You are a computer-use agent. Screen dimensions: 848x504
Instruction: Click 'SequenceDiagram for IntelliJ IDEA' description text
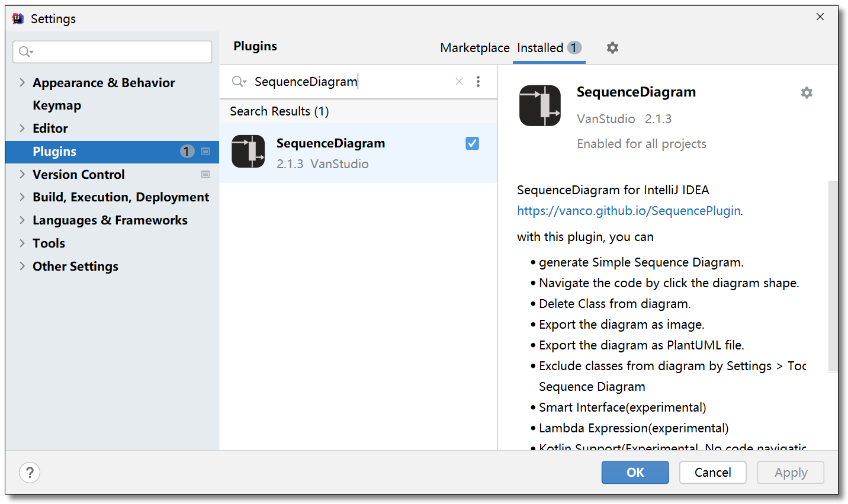tap(613, 190)
